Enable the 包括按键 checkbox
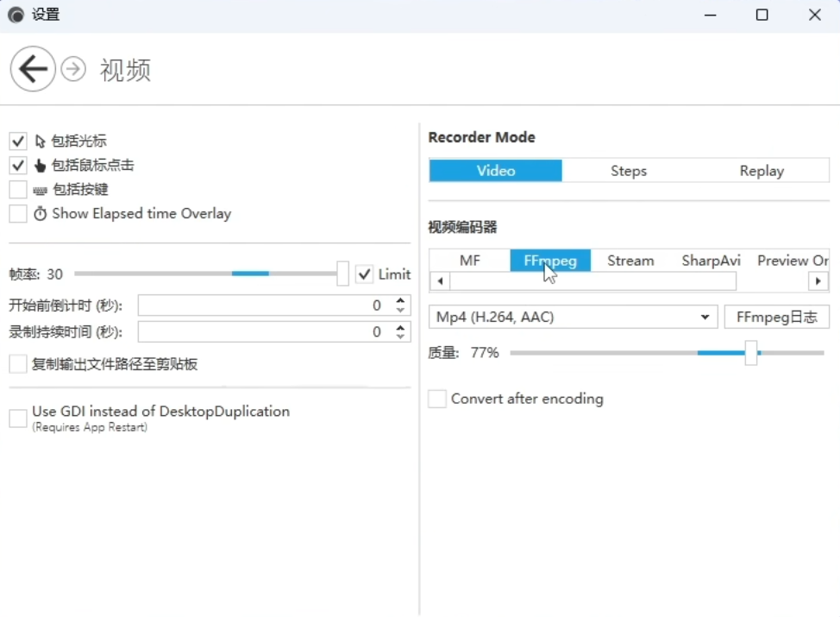The height and width of the screenshot is (617, 840). click(18, 189)
